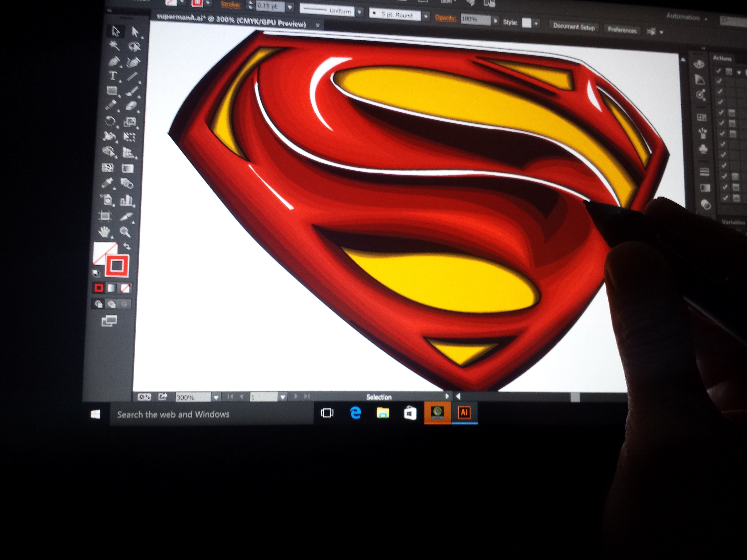Image resolution: width=747 pixels, height=560 pixels.
Task: Toggle first checkmark in Actions panel
Action: click(x=718, y=71)
